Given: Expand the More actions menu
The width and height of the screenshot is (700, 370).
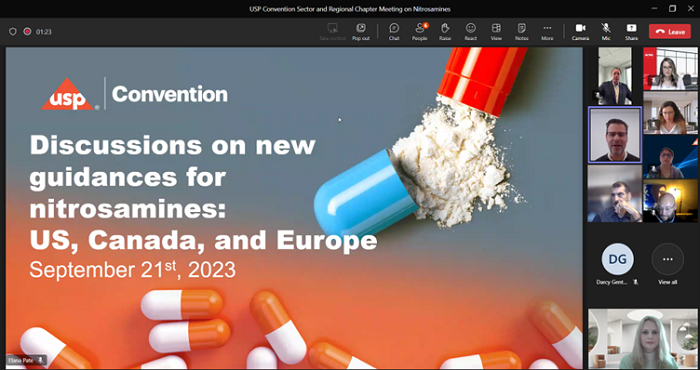Looking at the screenshot, I should [x=547, y=32].
